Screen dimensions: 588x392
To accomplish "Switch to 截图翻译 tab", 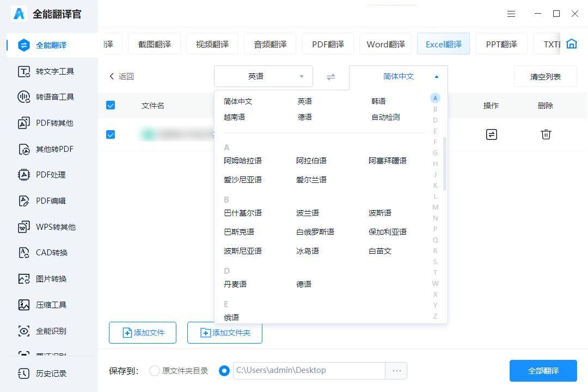I will click(155, 44).
